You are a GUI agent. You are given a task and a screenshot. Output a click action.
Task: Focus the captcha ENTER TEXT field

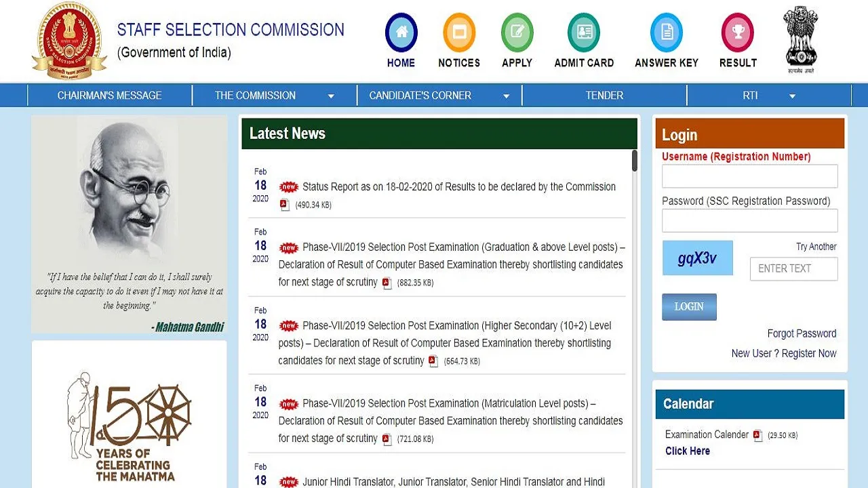coord(794,269)
